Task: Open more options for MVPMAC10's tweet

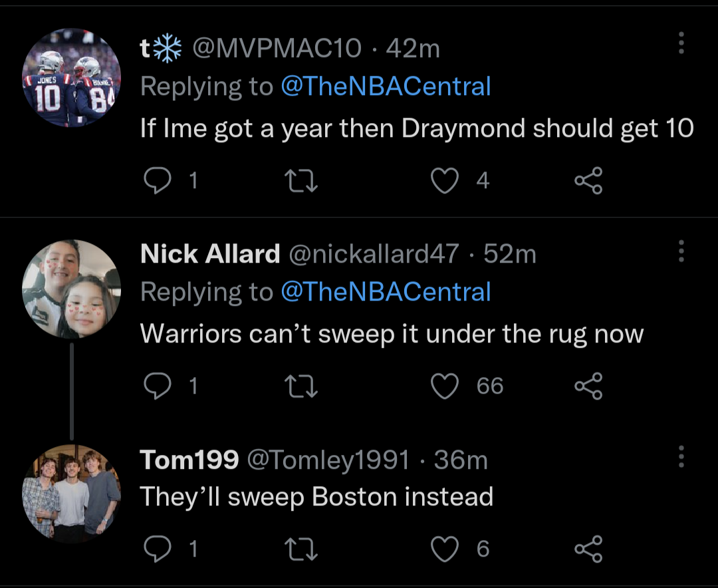Action: coord(680,43)
